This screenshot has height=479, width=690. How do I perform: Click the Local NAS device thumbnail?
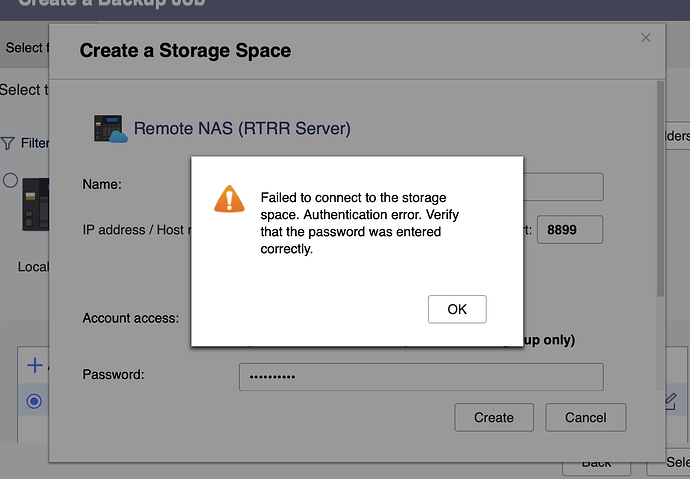[x=36, y=205]
